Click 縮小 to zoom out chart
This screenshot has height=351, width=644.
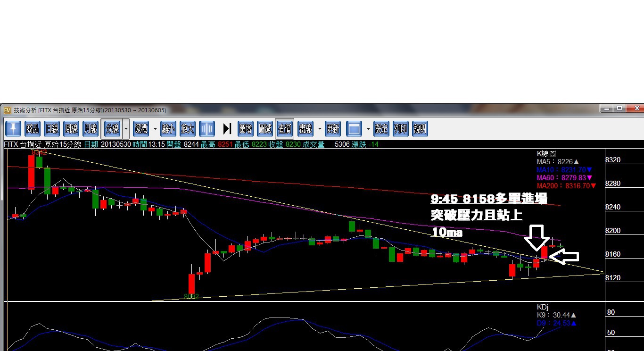coord(168,128)
